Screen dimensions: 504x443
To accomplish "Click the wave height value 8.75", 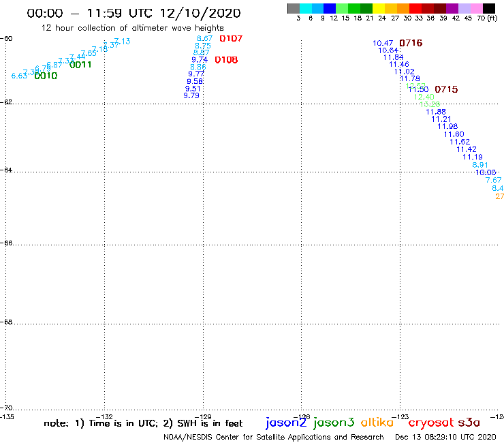I will [x=203, y=46].
